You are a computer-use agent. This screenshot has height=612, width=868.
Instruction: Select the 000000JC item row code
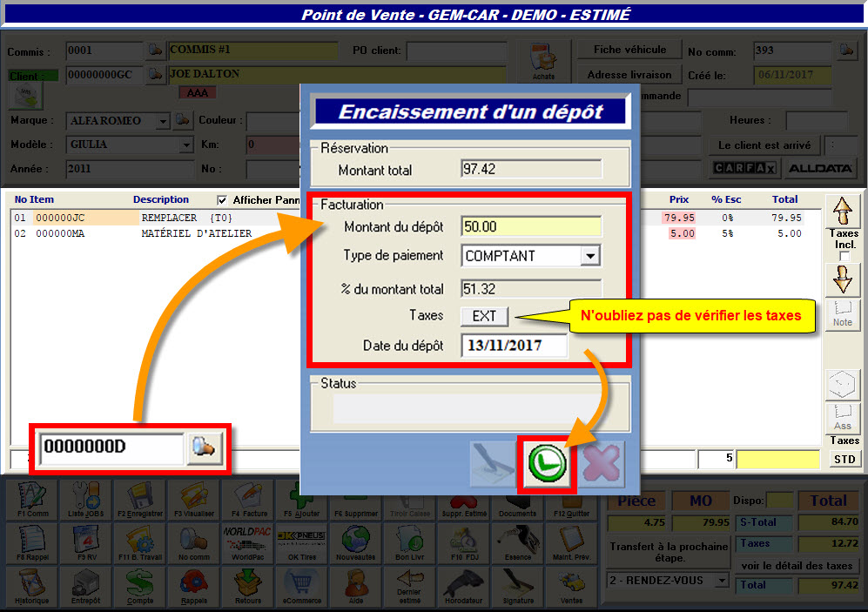[60, 218]
